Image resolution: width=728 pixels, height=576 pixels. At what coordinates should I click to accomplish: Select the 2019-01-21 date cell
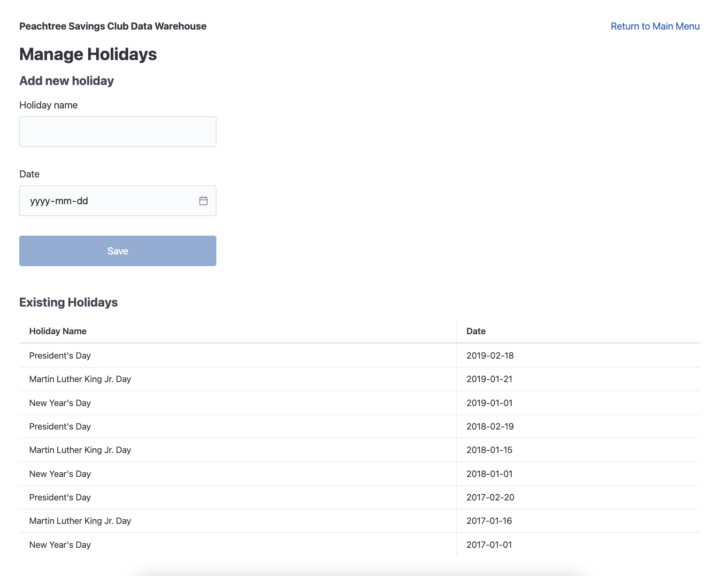click(x=489, y=379)
